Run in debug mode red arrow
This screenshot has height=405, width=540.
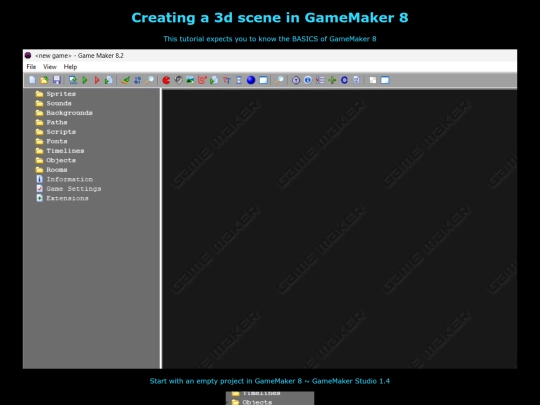tap(97, 80)
